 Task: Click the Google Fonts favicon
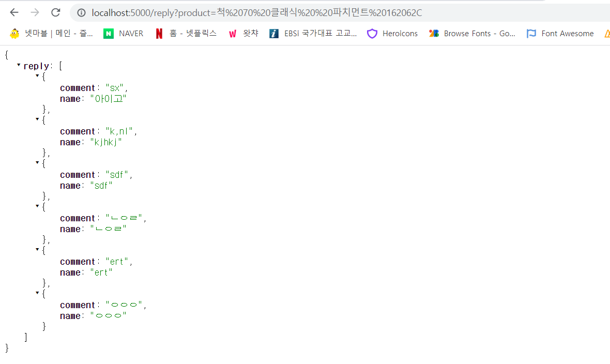434,34
